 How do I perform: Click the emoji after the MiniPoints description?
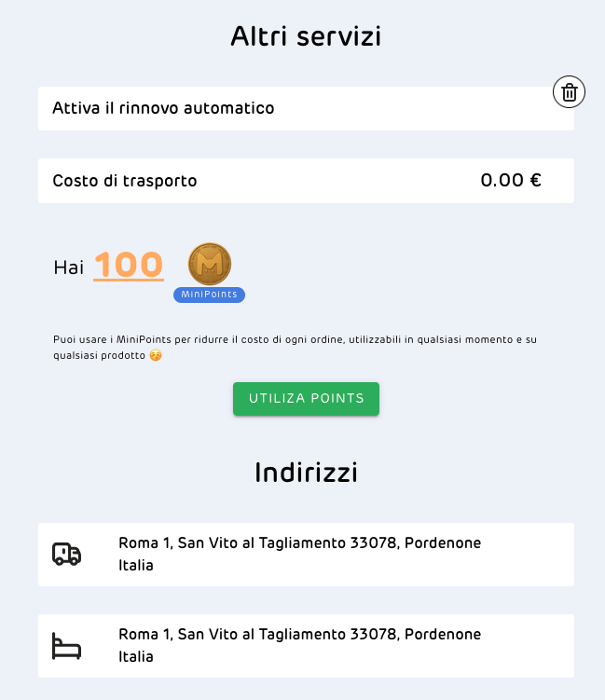click(x=156, y=356)
